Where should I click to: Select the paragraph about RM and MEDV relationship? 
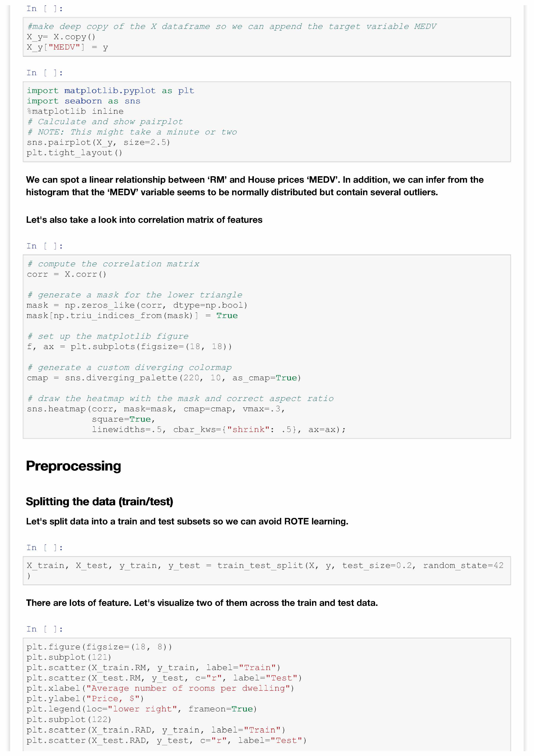pos(255,186)
